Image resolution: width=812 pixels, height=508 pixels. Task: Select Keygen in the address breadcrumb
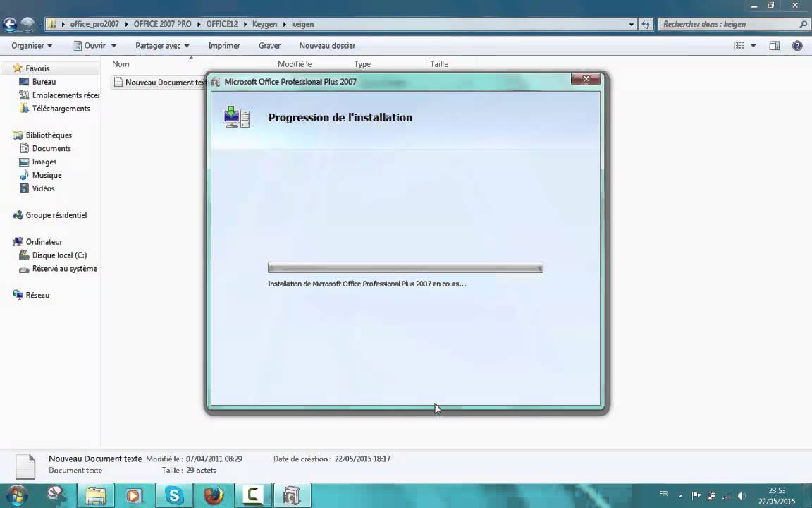(264, 25)
